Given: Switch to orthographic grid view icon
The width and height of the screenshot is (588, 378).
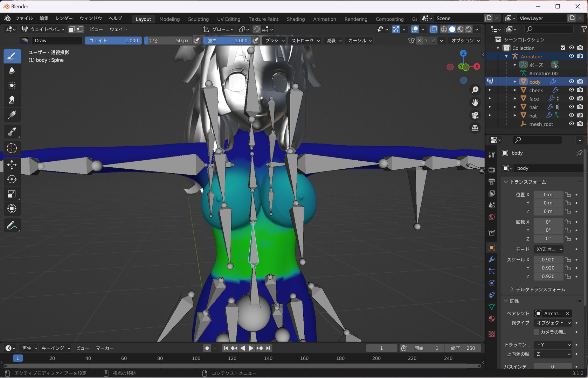Looking at the screenshot, I should click(x=475, y=128).
